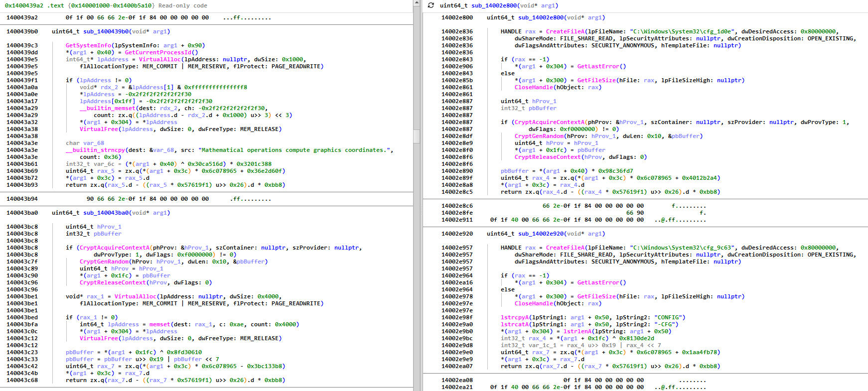Click VirtualAlloc with dwSize 0x4000
Viewport: 868px width, 391px height.
tap(135, 296)
